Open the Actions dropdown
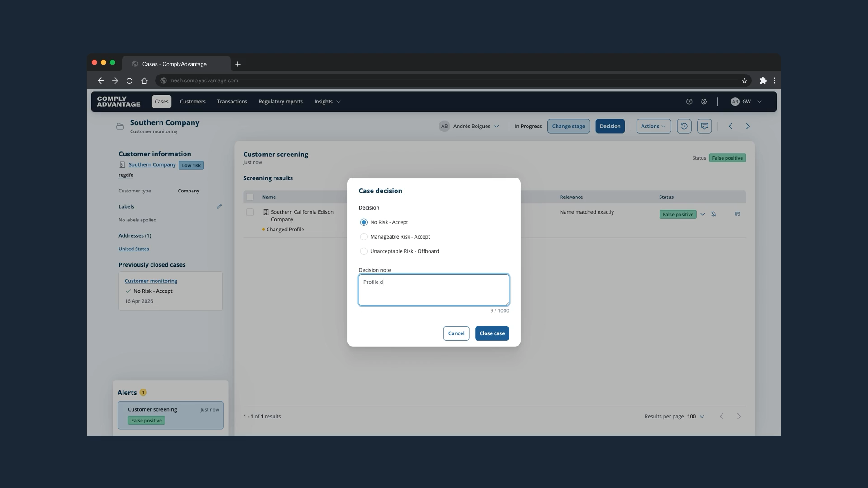This screenshot has height=488, width=868. click(653, 126)
